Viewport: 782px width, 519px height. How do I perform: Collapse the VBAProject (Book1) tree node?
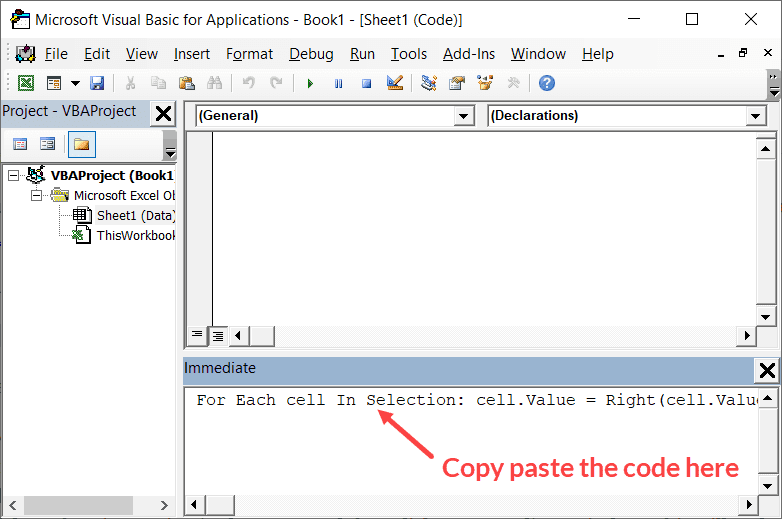tap(14, 176)
